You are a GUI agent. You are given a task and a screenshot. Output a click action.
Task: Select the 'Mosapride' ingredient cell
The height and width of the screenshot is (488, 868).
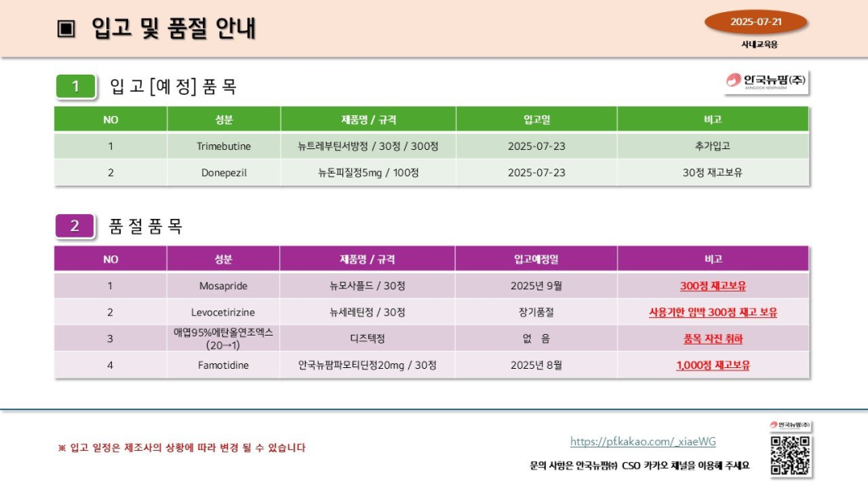223,285
